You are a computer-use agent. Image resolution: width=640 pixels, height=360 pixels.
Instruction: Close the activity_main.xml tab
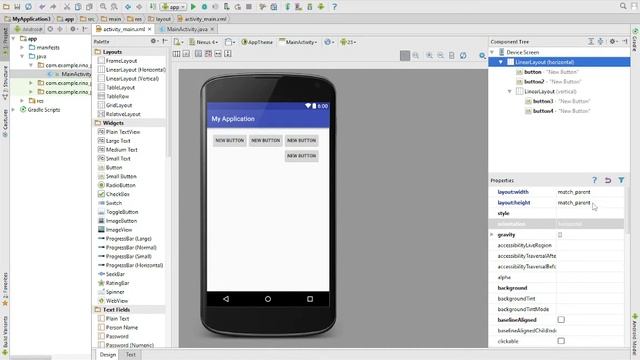click(150, 29)
